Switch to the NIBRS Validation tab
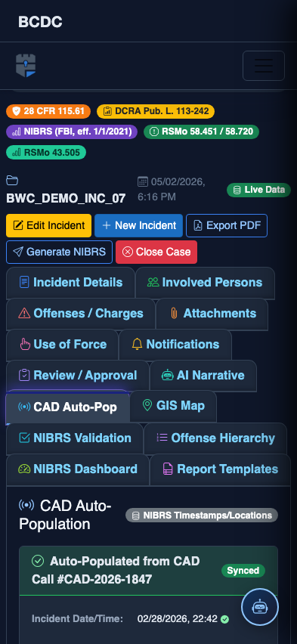Viewport: 297px width, 644px height. coord(75,438)
